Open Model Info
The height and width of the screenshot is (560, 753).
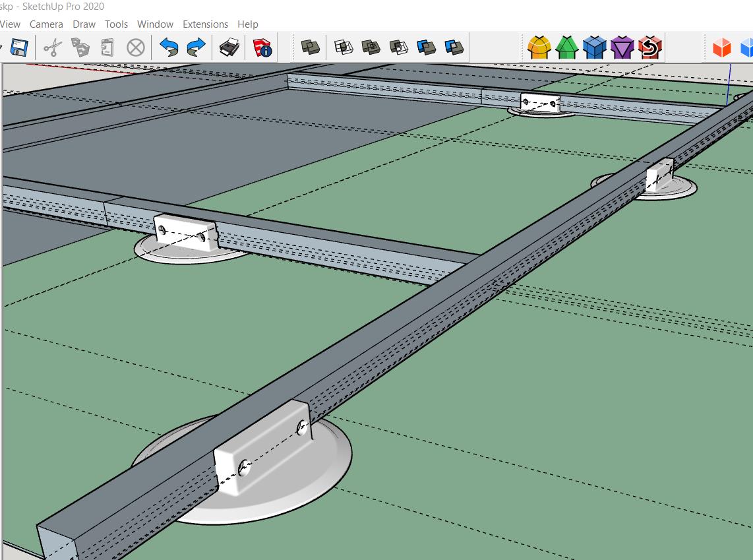point(262,47)
